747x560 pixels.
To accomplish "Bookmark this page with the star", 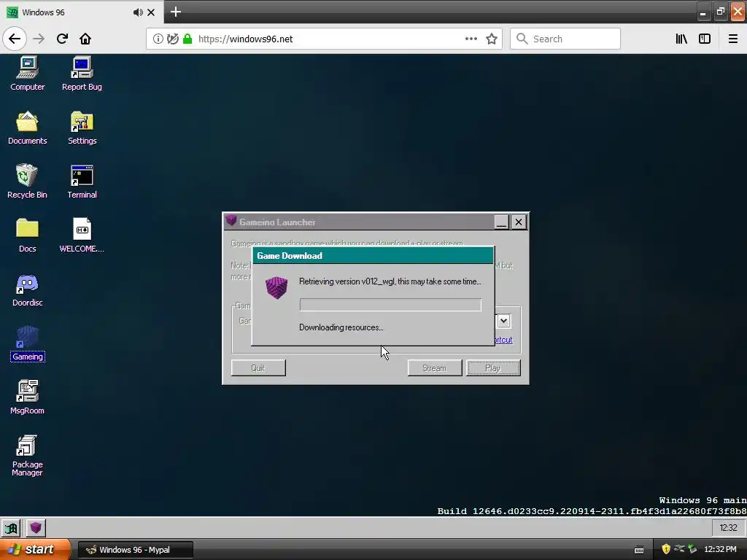I will point(492,39).
